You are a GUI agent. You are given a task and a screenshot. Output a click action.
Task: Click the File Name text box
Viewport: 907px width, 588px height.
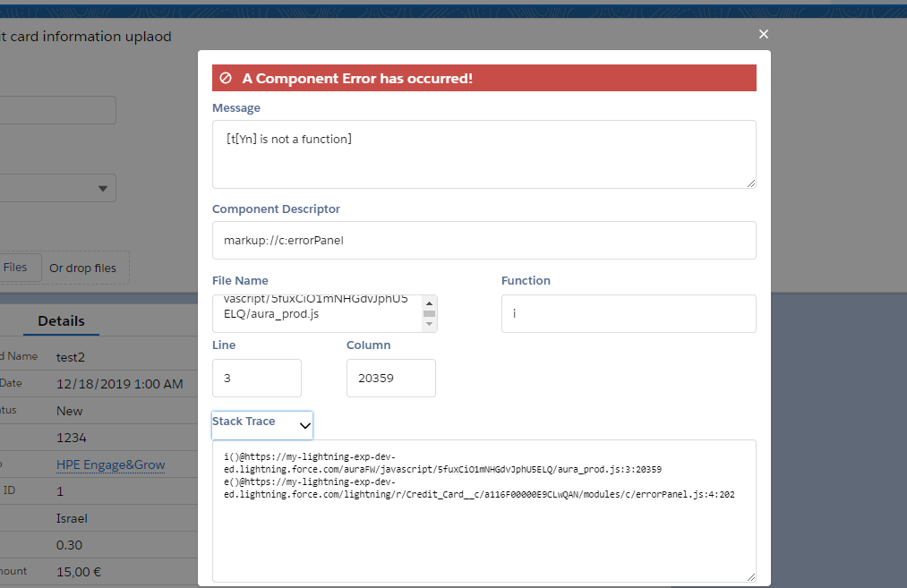point(317,313)
